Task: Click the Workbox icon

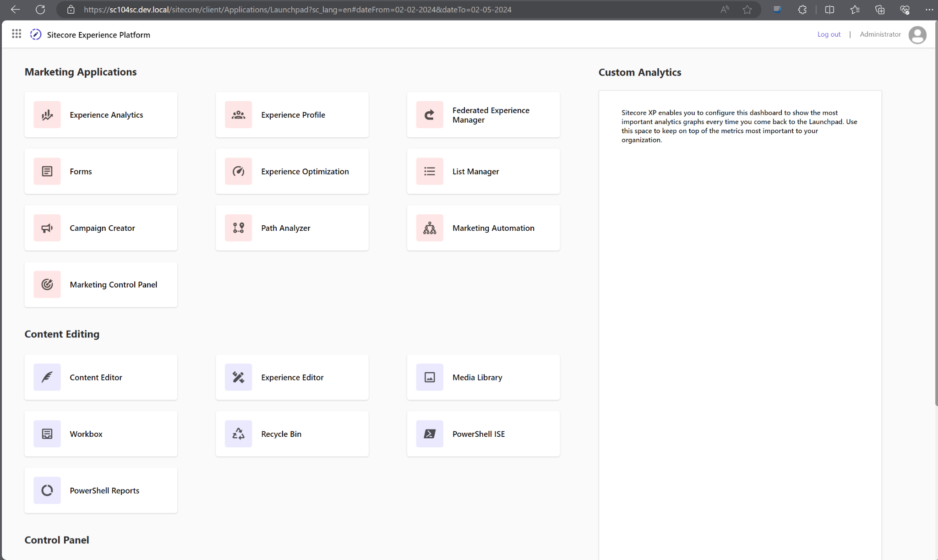Action: [x=47, y=434]
